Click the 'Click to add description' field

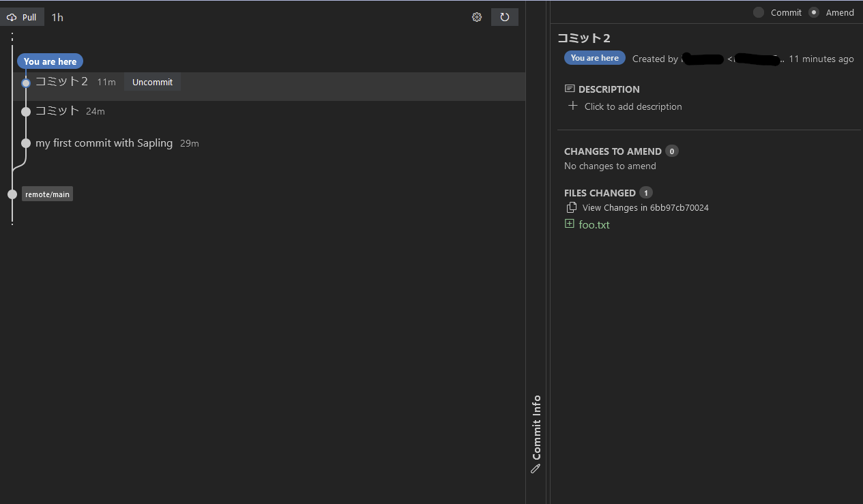coord(632,106)
